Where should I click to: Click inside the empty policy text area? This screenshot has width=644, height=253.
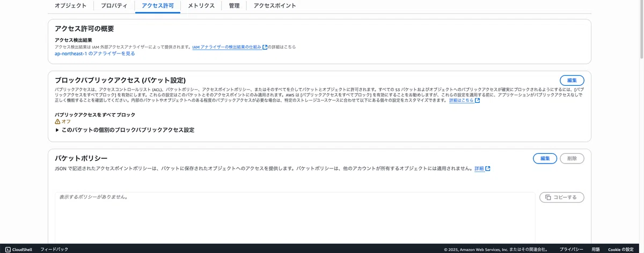pos(295,218)
